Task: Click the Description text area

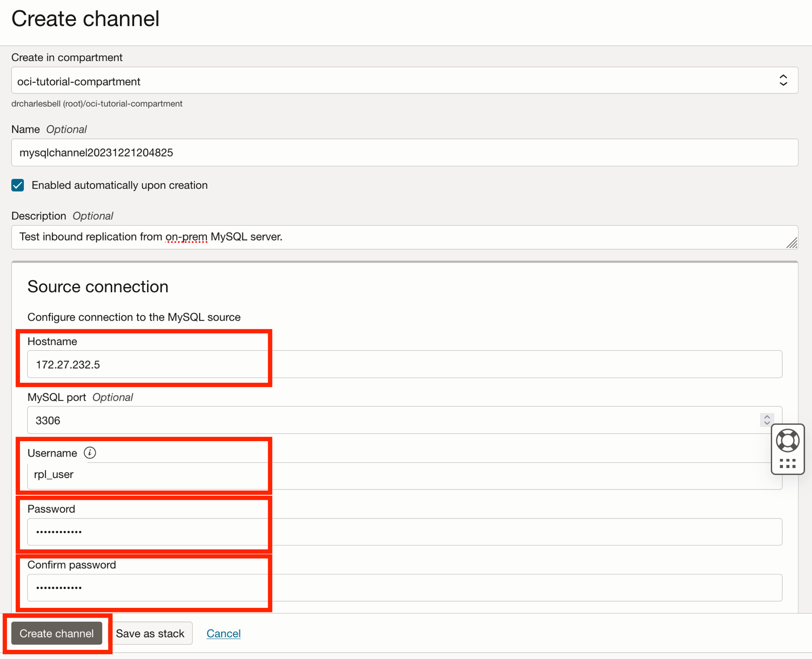Action: click(404, 237)
